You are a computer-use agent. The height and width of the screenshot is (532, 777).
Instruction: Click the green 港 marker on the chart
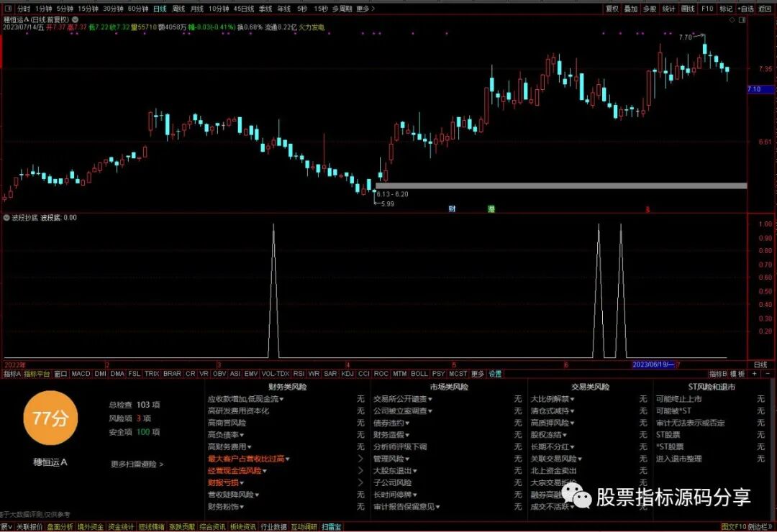(x=491, y=209)
